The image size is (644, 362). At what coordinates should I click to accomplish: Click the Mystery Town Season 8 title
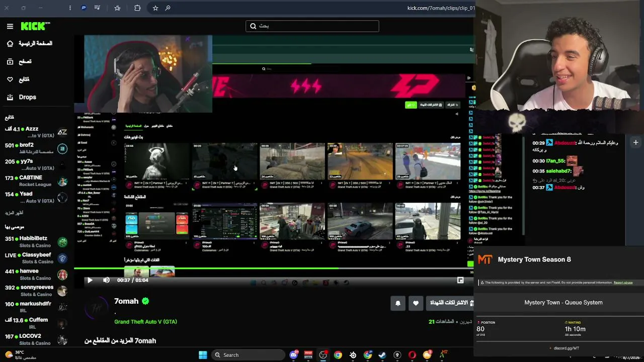(x=534, y=259)
